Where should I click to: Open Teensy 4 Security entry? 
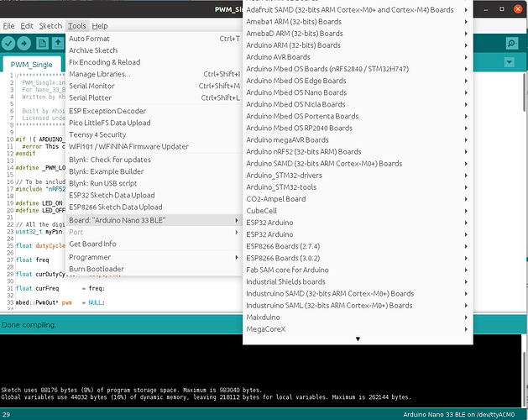click(154, 134)
